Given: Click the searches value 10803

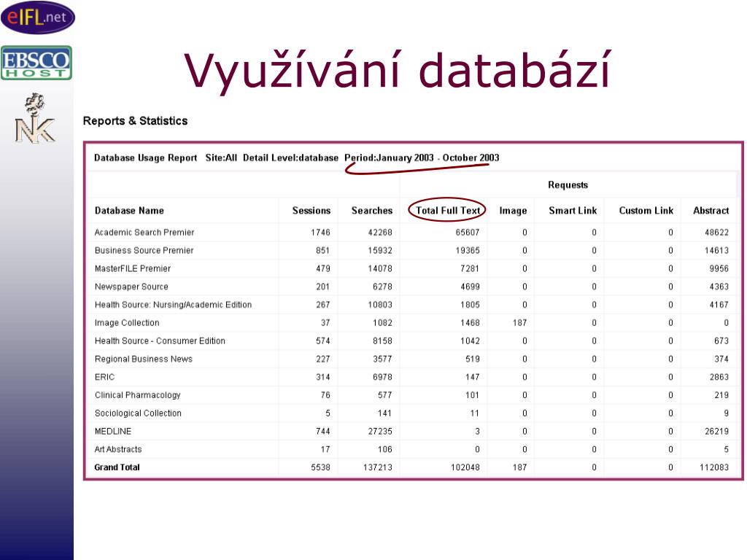Looking at the screenshot, I should [x=380, y=305].
